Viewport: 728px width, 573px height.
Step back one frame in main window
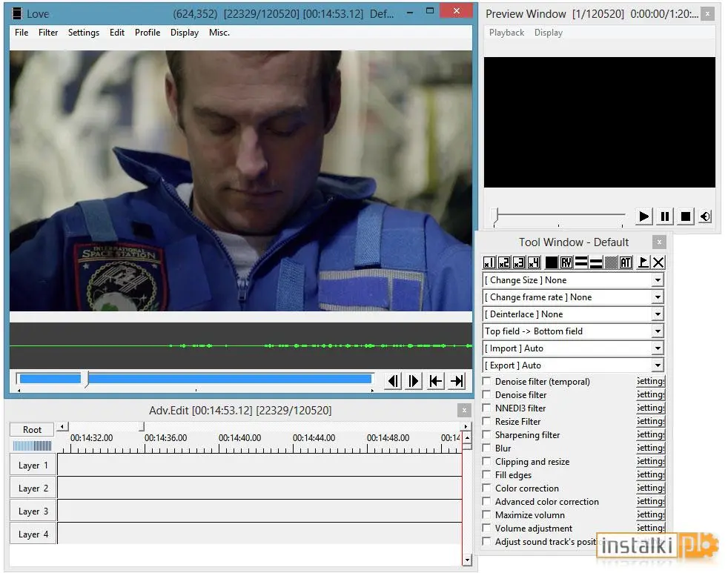[393, 382]
